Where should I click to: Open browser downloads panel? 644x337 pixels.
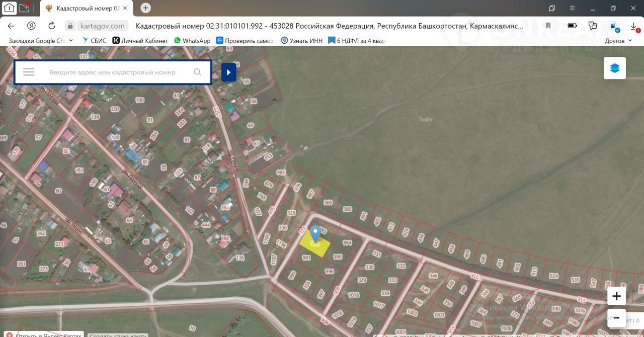tap(633, 26)
